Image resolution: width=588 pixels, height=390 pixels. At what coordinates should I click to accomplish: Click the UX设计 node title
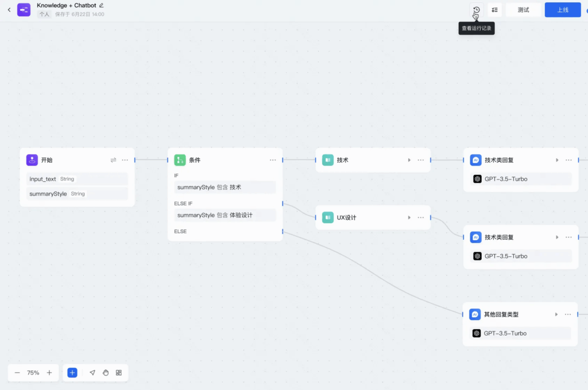click(x=346, y=217)
